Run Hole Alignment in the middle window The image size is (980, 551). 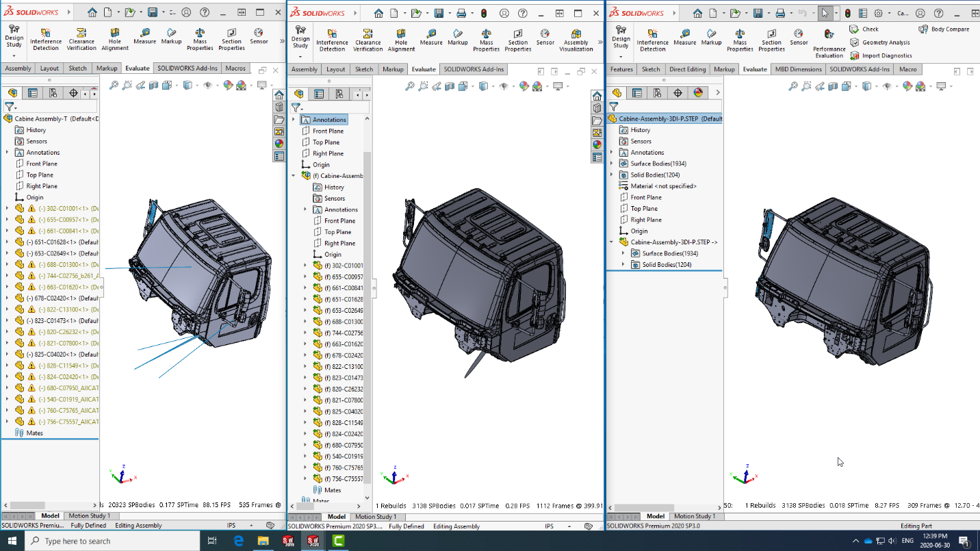pyautogui.click(x=401, y=40)
